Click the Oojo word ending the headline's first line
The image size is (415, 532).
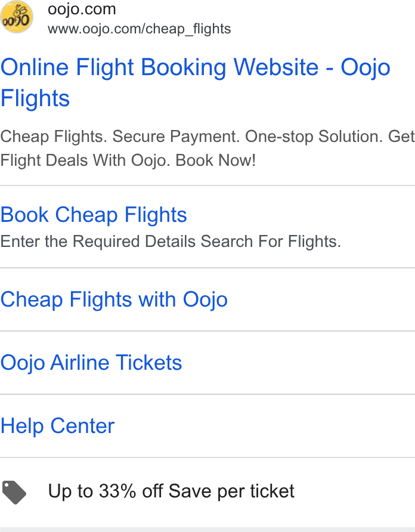click(366, 67)
